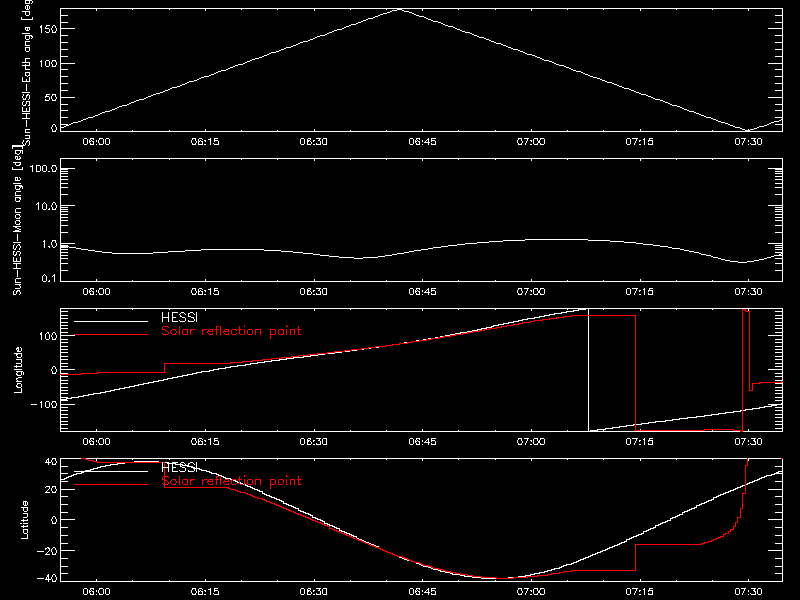Pick the 40 tick on Latitude axis
The image size is (800, 600).
51,462
